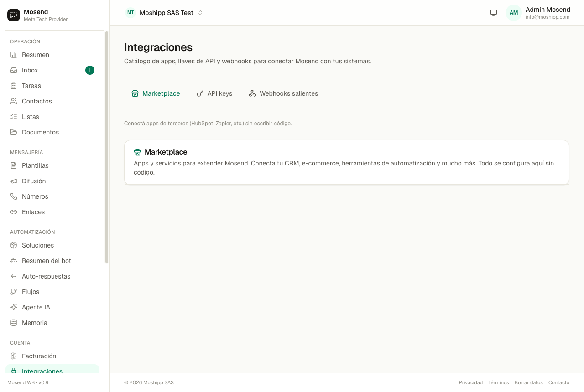The width and height of the screenshot is (584, 392).
Task: Click the © 2026 Moshipp SAS text
Action: coord(149,382)
